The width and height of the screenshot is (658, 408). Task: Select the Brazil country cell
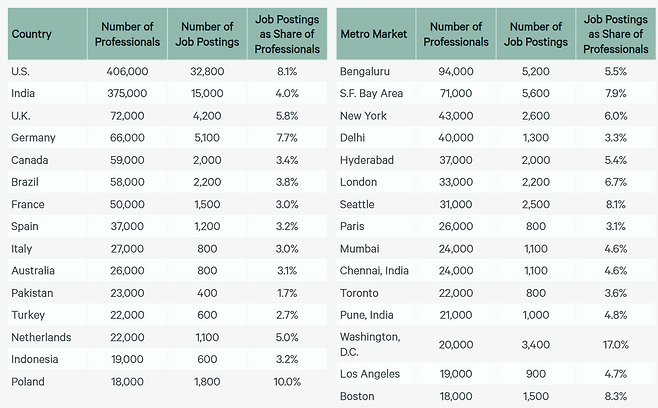26,182
